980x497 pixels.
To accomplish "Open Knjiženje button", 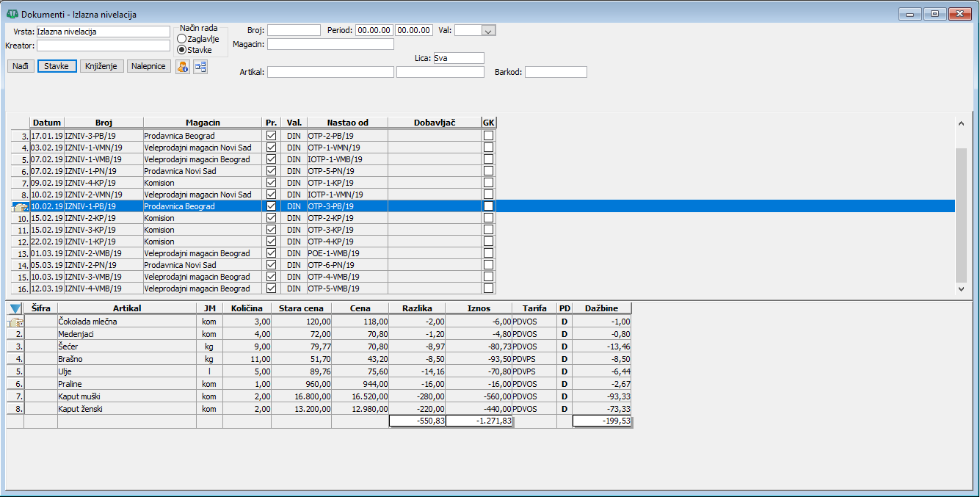I will (x=102, y=66).
